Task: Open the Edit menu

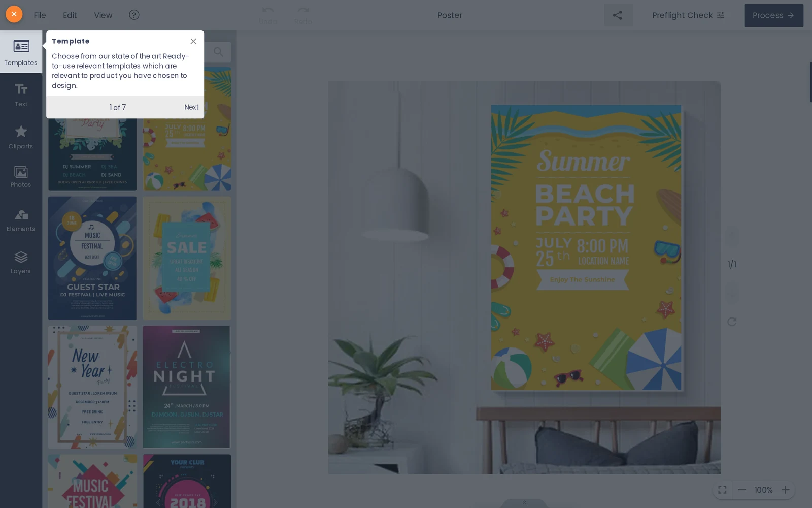Action: (70, 15)
